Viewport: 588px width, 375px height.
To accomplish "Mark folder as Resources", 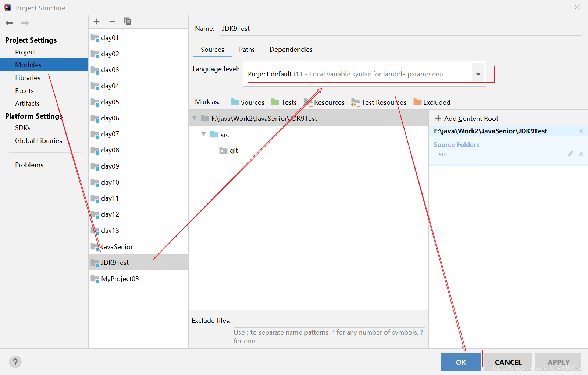I will (x=324, y=102).
